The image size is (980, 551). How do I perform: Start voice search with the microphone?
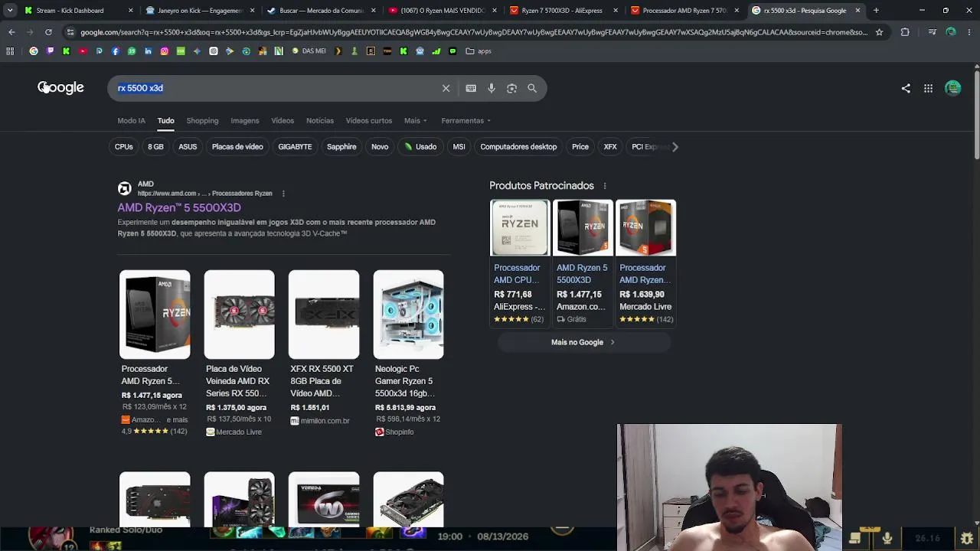(492, 88)
